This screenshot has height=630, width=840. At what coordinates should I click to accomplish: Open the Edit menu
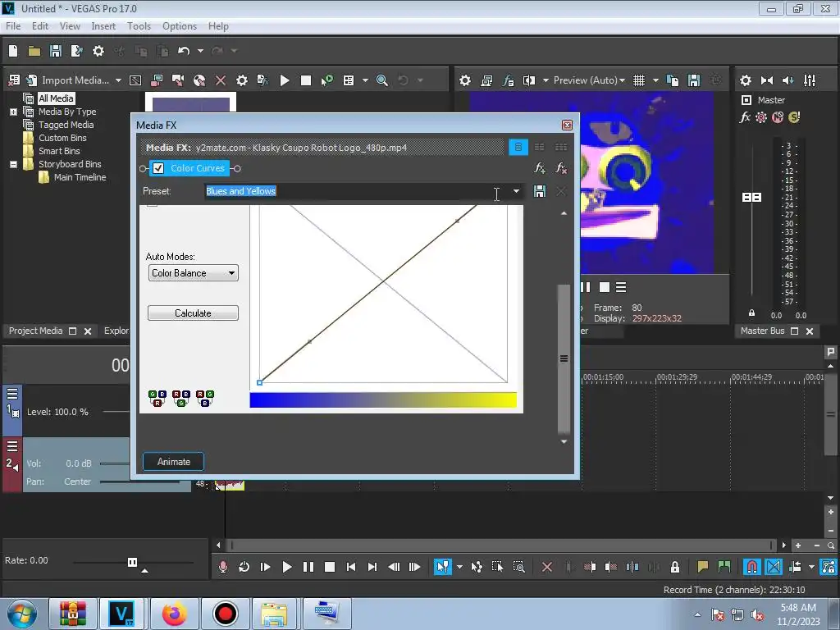click(x=40, y=26)
